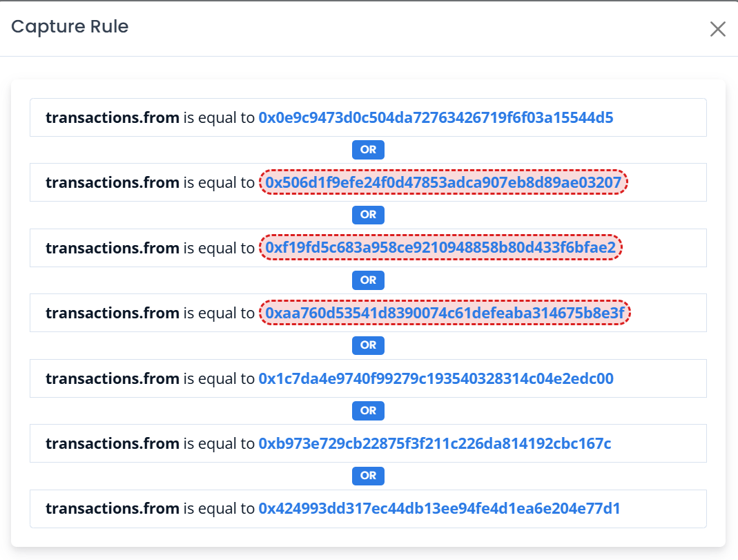Image resolution: width=738 pixels, height=560 pixels.
Task: Select OR badge below the 0x1c7da4e9 rule
Action: tap(368, 411)
